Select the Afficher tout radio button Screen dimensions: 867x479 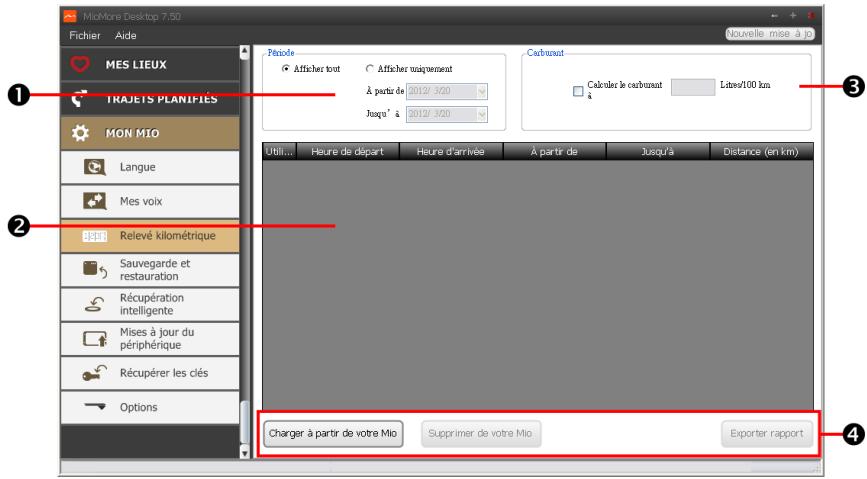(x=287, y=69)
